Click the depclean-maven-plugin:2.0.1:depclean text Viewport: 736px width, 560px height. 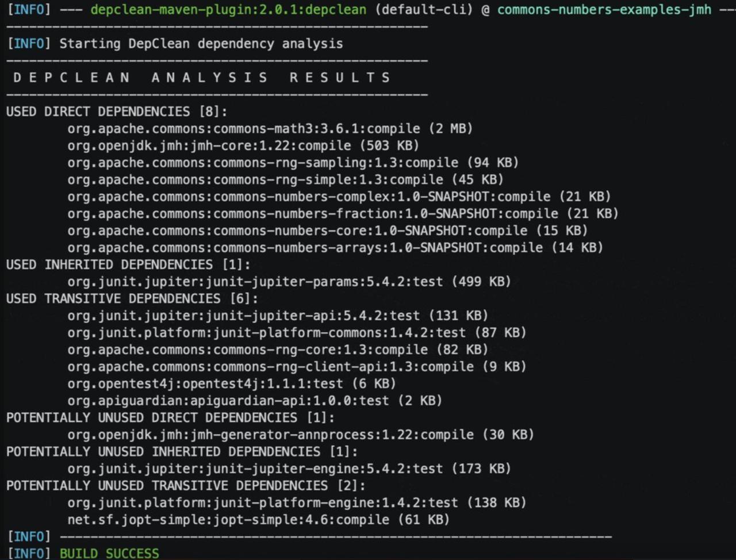coord(228,10)
